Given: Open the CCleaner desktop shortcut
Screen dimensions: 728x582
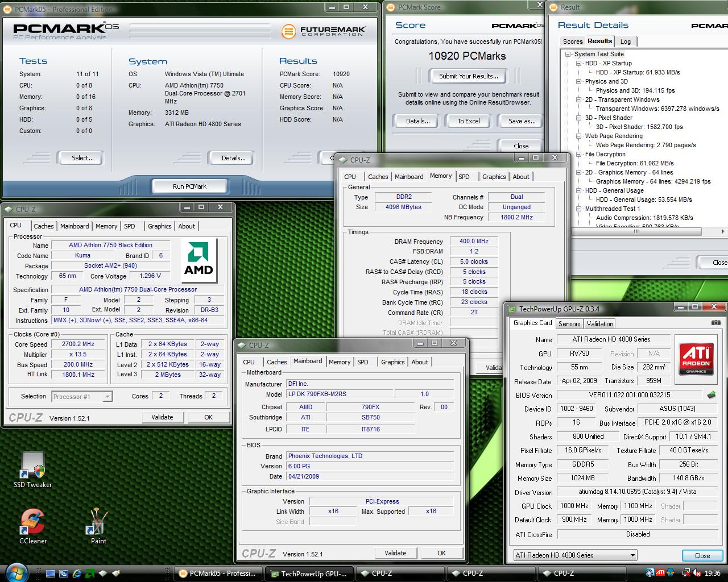Looking at the screenshot, I should tap(33, 526).
